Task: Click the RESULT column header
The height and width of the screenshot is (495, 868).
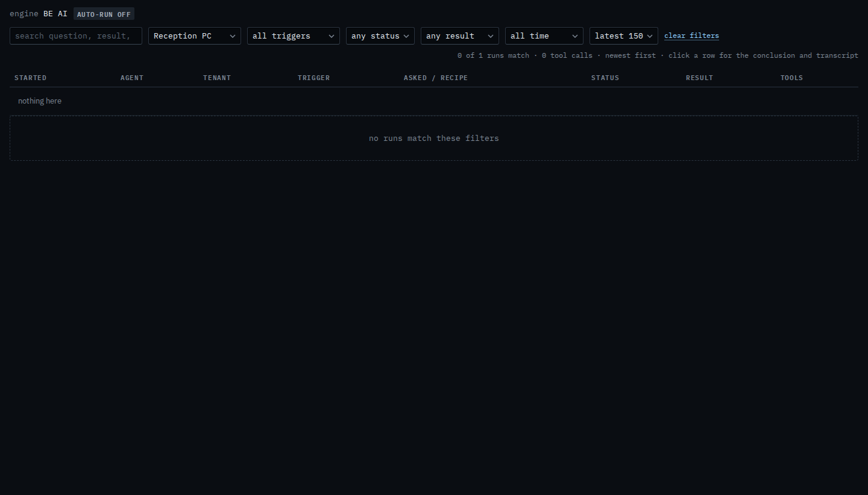Action: tap(699, 78)
